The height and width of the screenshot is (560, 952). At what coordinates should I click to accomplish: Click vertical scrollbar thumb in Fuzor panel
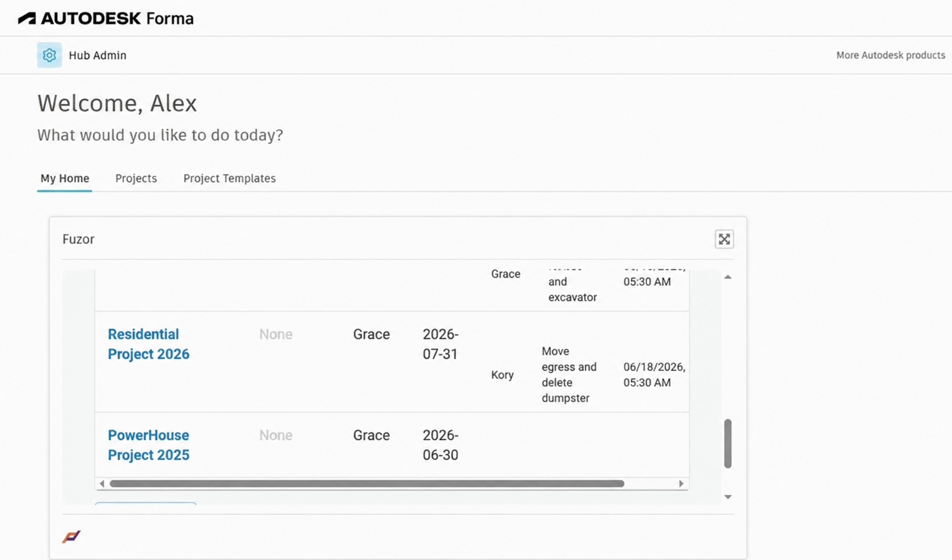tap(728, 444)
